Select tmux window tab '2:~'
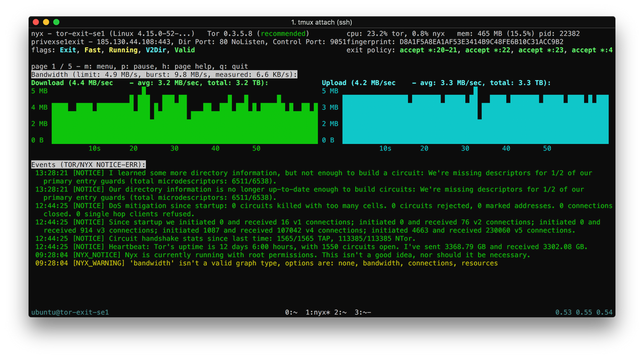The width and height of the screenshot is (644, 358). click(x=341, y=312)
